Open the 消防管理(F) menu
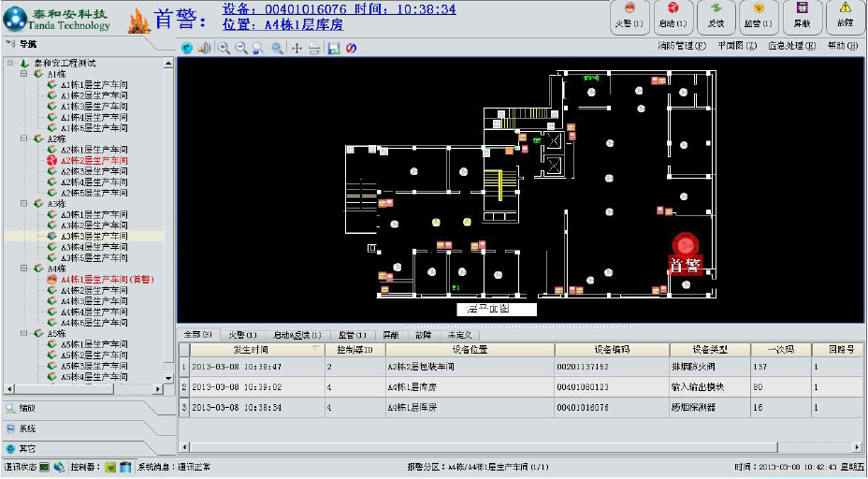The height and width of the screenshot is (479, 868). [x=679, y=45]
